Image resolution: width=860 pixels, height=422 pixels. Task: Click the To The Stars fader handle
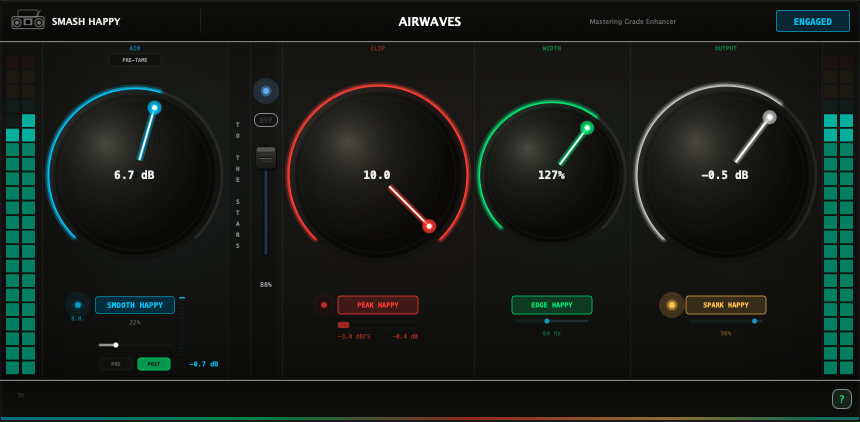click(x=266, y=157)
